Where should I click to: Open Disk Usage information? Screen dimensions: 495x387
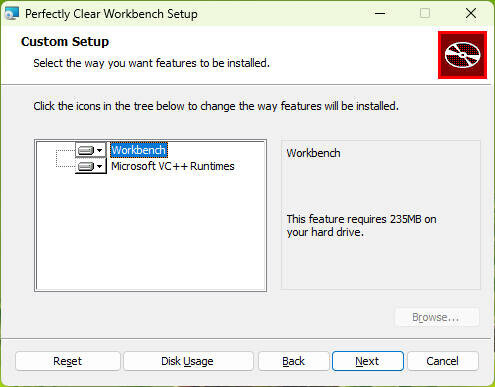click(x=188, y=361)
